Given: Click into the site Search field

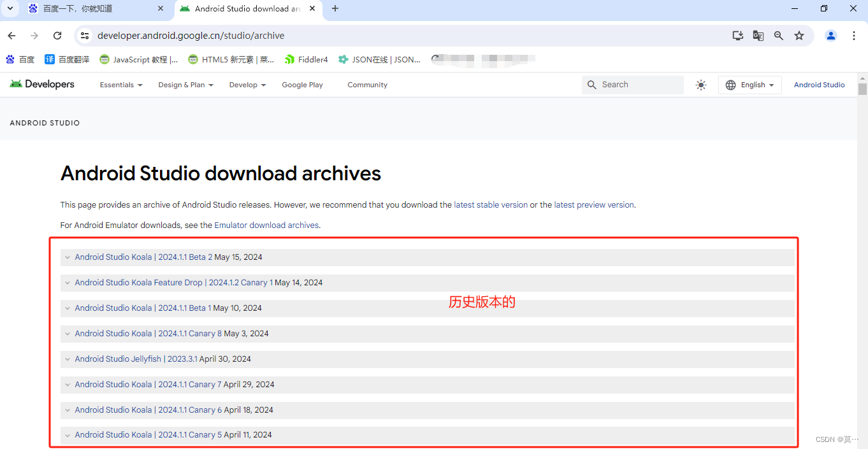Looking at the screenshot, I should tap(632, 85).
